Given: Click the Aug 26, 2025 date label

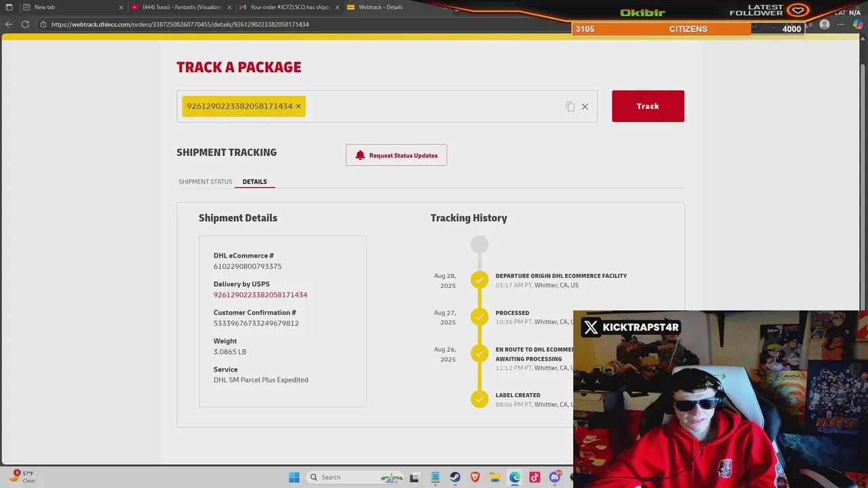Looking at the screenshot, I should click(445, 354).
